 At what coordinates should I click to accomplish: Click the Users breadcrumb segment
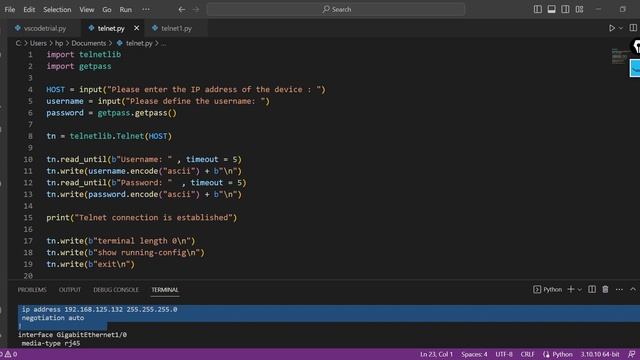point(38,43)
